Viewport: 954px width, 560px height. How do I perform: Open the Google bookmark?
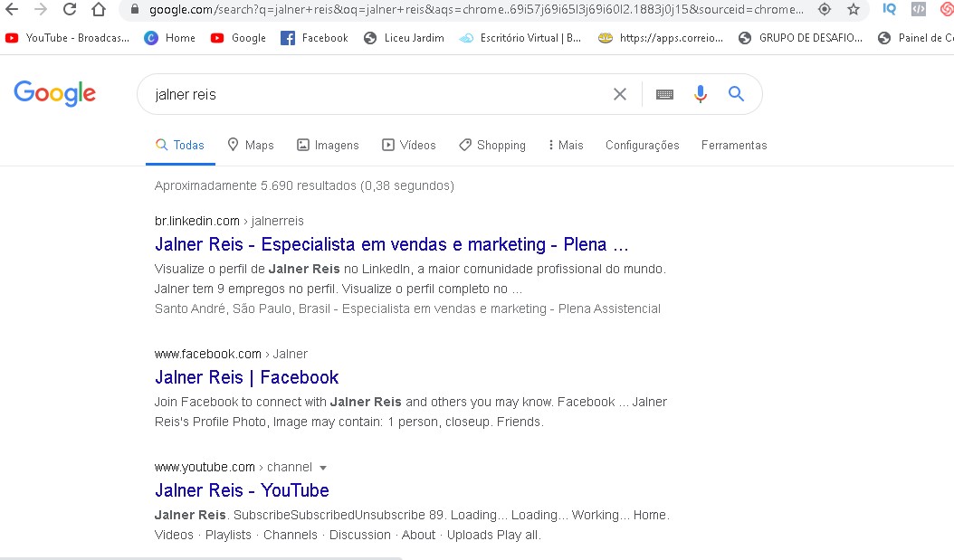pyautogui.click(x=239, y=38)
